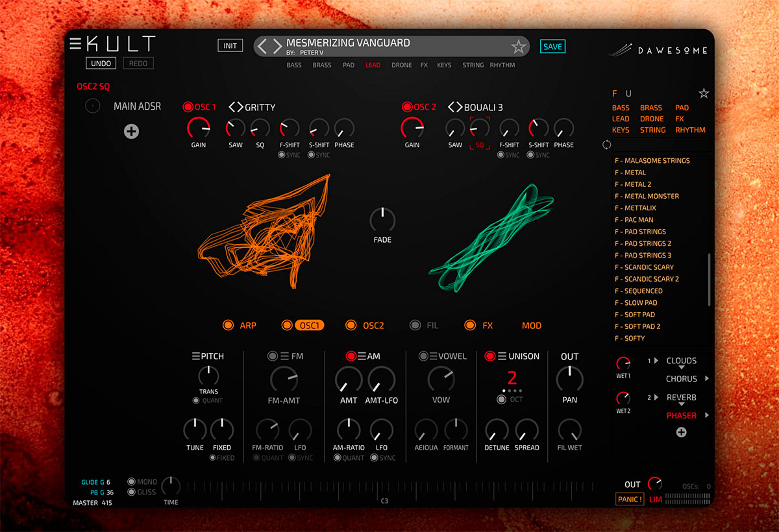
Task: Click the INIT button
Action: click(230, 46)
